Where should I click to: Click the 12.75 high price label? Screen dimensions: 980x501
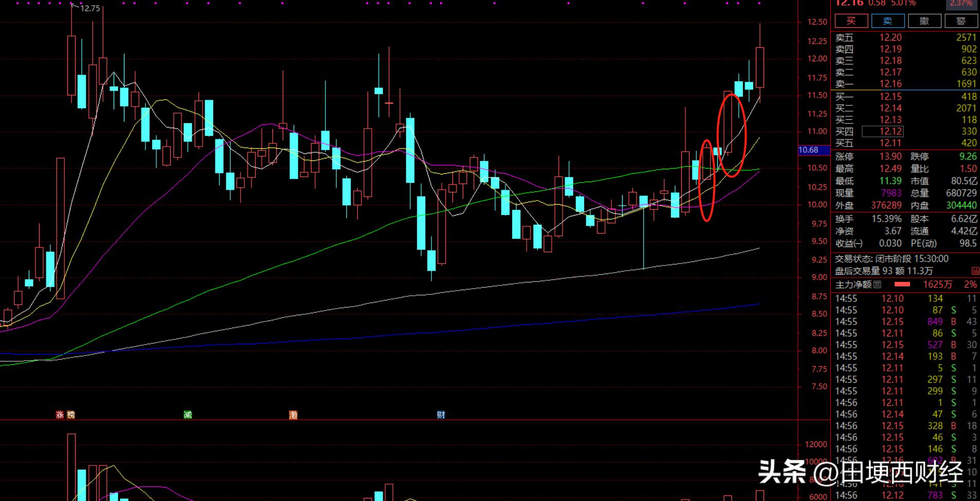tap(90, 8)
